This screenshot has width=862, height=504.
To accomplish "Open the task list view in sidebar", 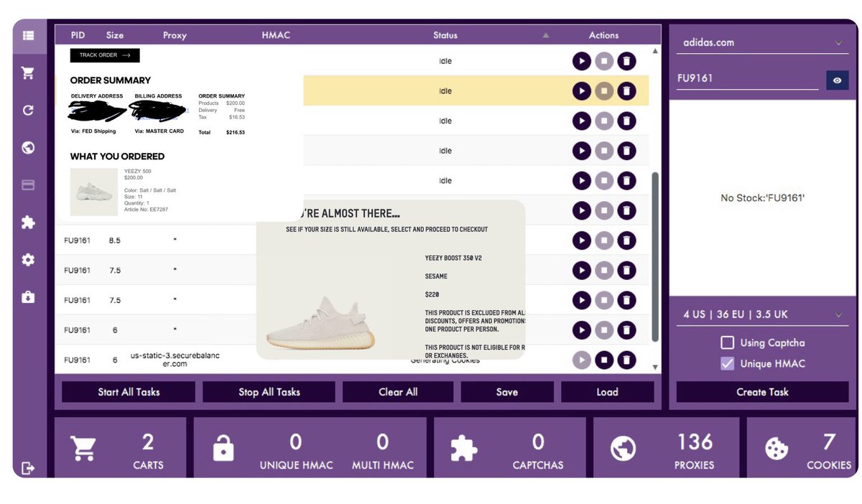I will pos(28,34).
